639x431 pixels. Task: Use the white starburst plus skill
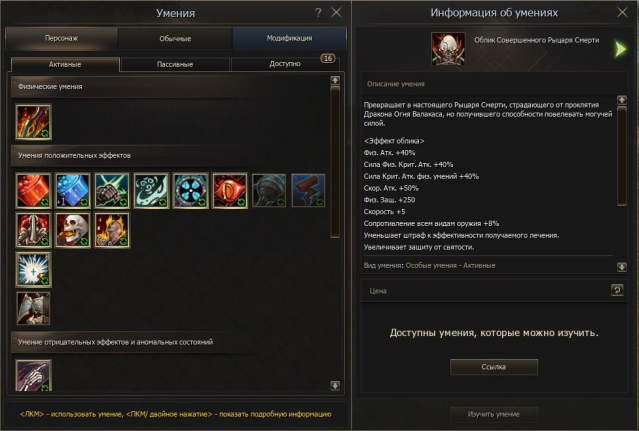(x=33, y=269)
